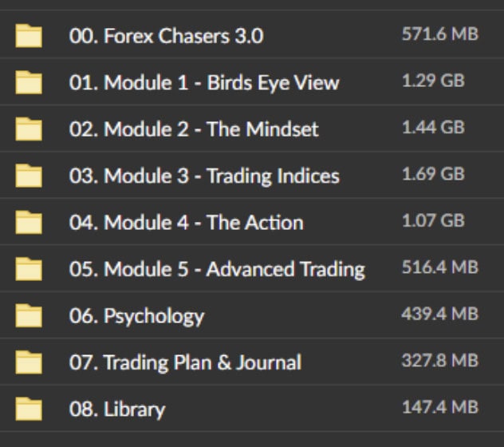The height and width of the screenshot is (447, 504).
Task: Select the 02. Module 2 - The Mindset name
Action: [194, 129]
